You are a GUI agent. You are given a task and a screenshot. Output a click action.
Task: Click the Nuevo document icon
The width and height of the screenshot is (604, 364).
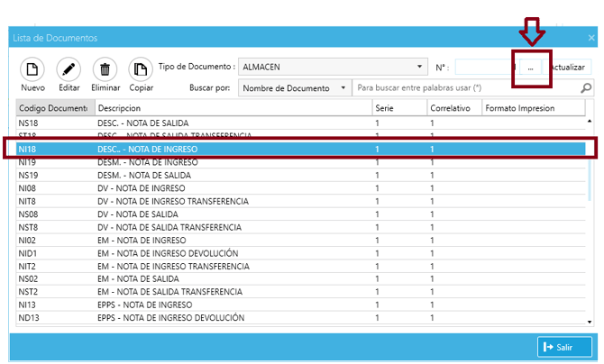click(x=32, y=69)
